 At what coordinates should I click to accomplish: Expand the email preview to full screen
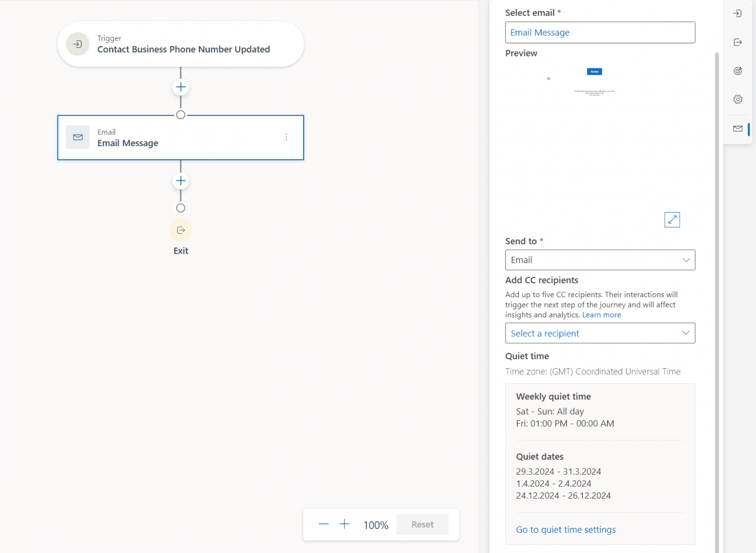pos(672,220)
